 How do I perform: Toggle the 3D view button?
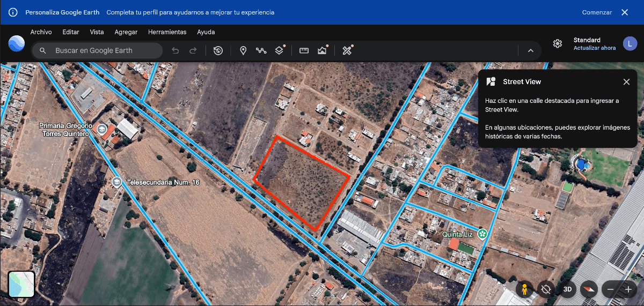click(568, 289)
